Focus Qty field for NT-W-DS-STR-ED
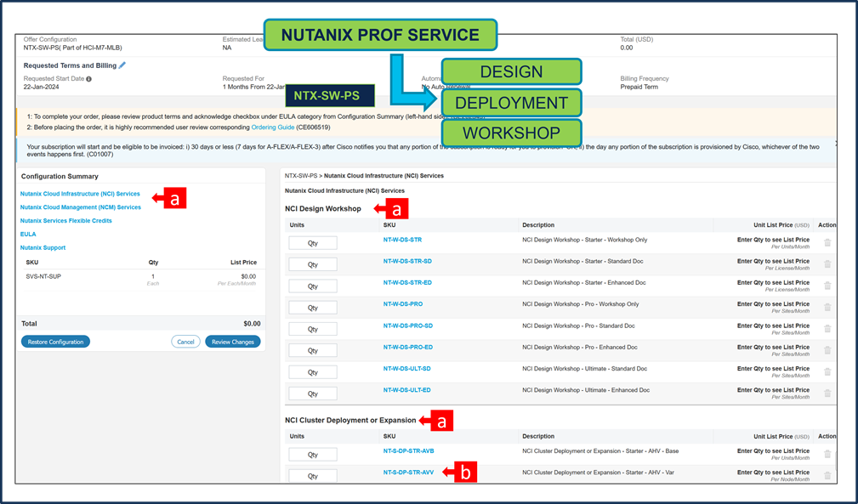 click(312, 286)
